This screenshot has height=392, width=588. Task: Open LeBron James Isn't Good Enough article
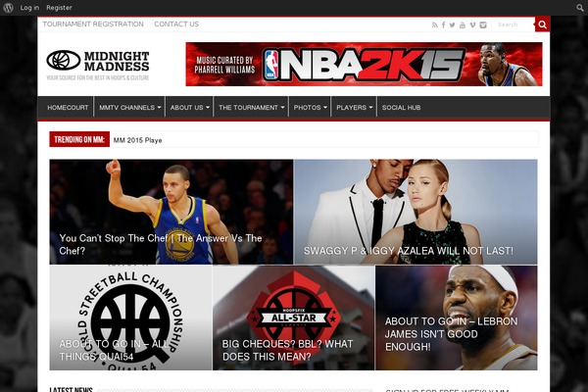[x=457, y=318]
